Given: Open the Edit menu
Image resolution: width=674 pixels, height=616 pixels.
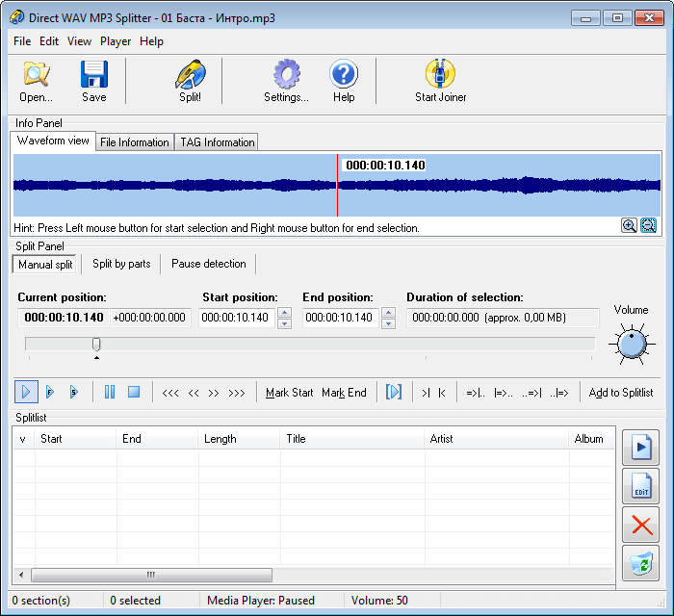Looking at the screenshot, I should click(49, 41).
